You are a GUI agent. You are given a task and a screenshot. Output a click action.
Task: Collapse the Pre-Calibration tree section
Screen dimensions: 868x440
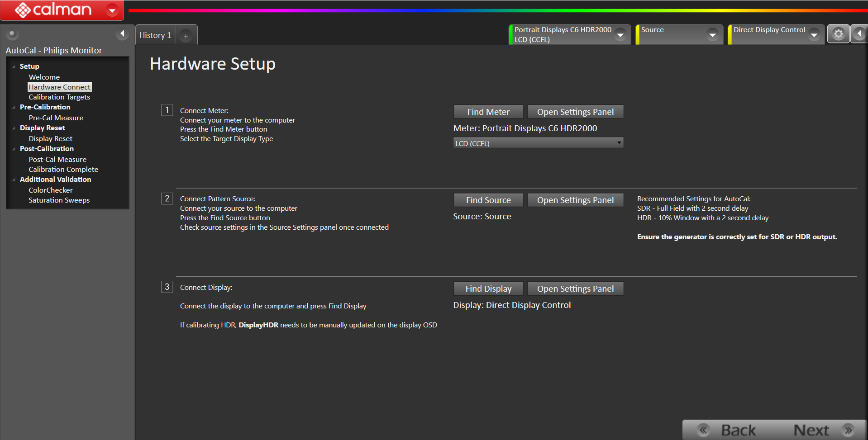tap(14, 108)
